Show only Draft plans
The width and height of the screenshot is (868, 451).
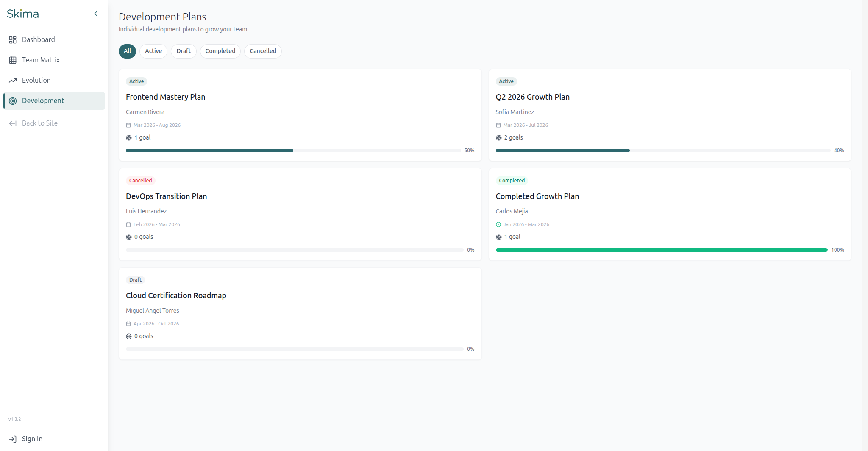(x=184, y=51)
